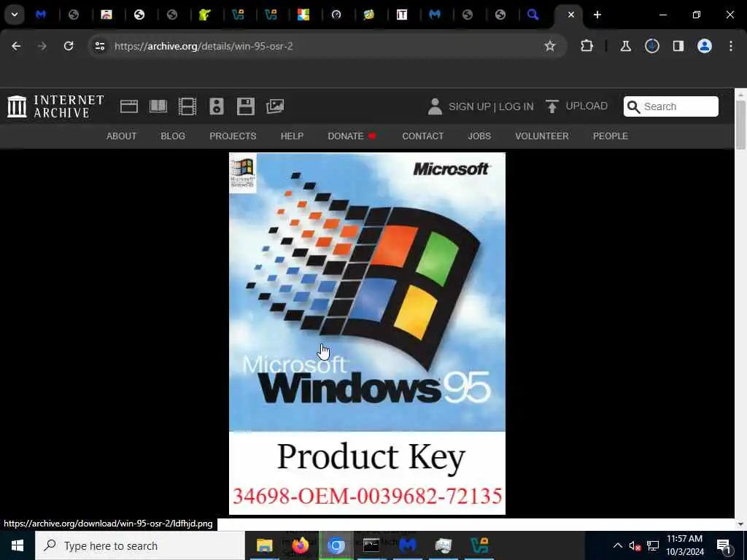The height and width of the screenshot is (560, 747).
Task: Switch to the tab with green animal favicon
Action: [x=205, y=15]
